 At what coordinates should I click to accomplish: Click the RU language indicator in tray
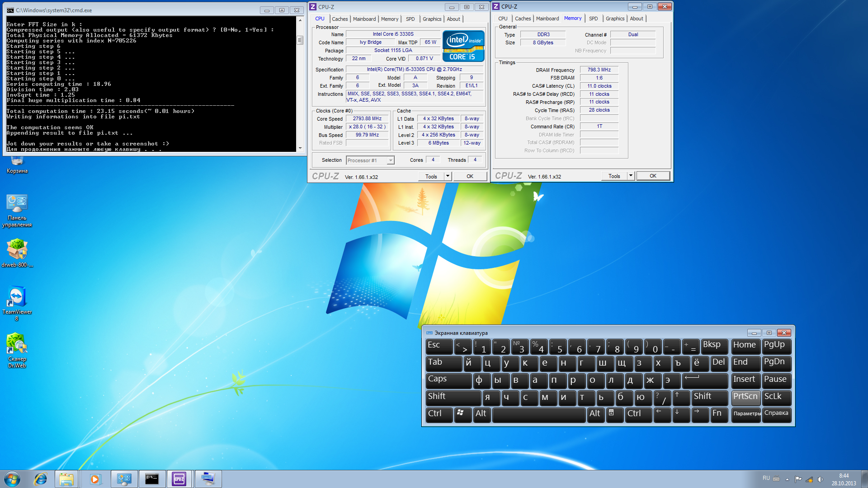click(x=766, y=478)
